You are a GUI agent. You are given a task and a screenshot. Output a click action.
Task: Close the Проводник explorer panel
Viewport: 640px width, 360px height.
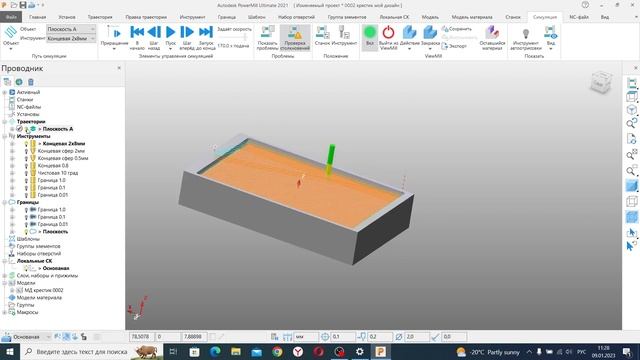119,68
